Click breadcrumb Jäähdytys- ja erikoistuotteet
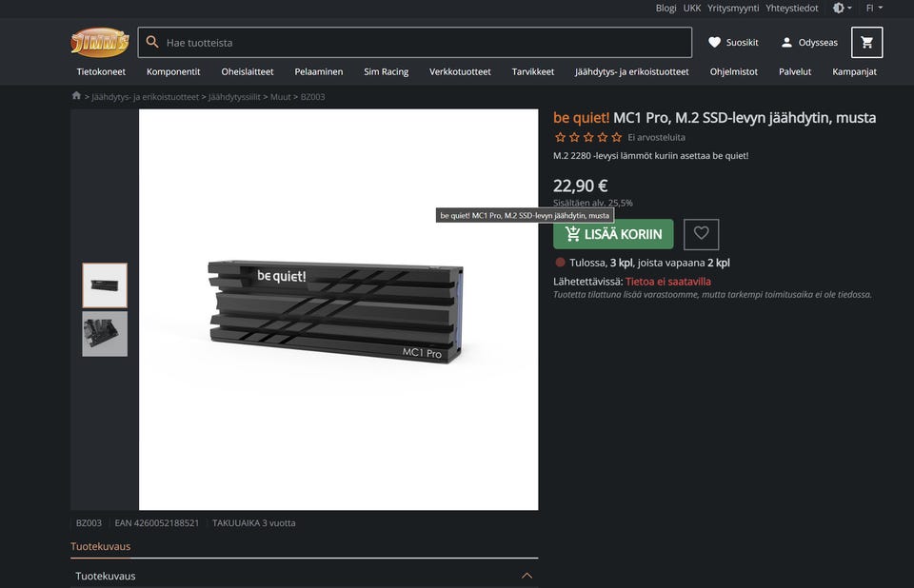 [145, 97]
